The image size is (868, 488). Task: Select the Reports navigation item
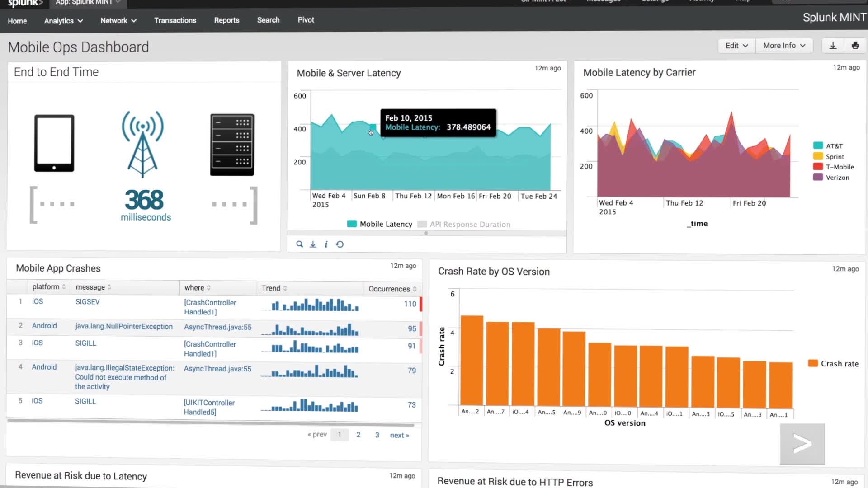[x=226, y=20]
